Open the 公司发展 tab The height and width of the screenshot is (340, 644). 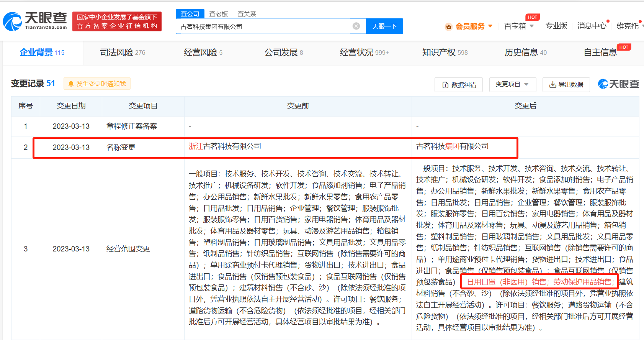coord(284,53)
